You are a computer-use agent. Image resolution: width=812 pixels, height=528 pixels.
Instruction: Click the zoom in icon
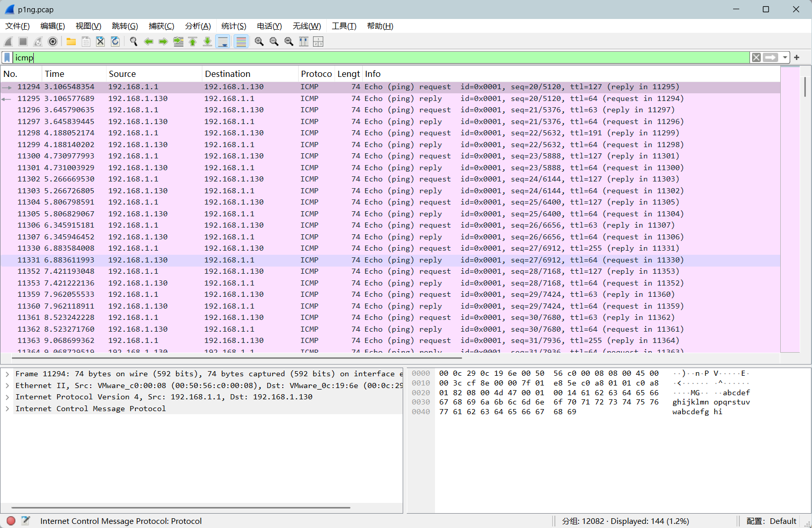pos(259,42)
